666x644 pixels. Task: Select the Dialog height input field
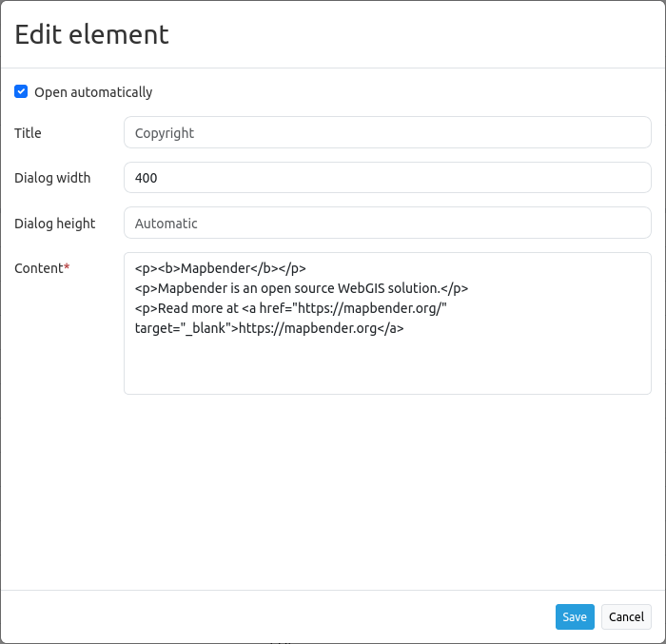(387, 224)
